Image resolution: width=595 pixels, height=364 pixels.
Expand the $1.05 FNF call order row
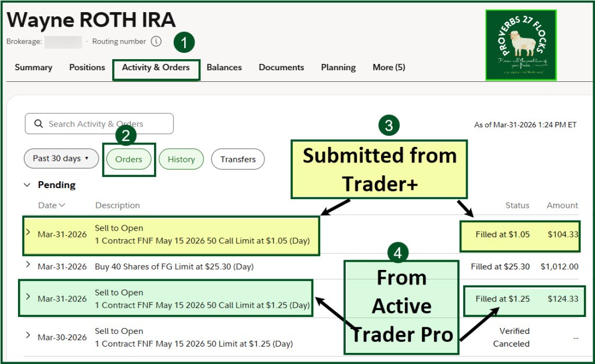click(x=28, y=232)
